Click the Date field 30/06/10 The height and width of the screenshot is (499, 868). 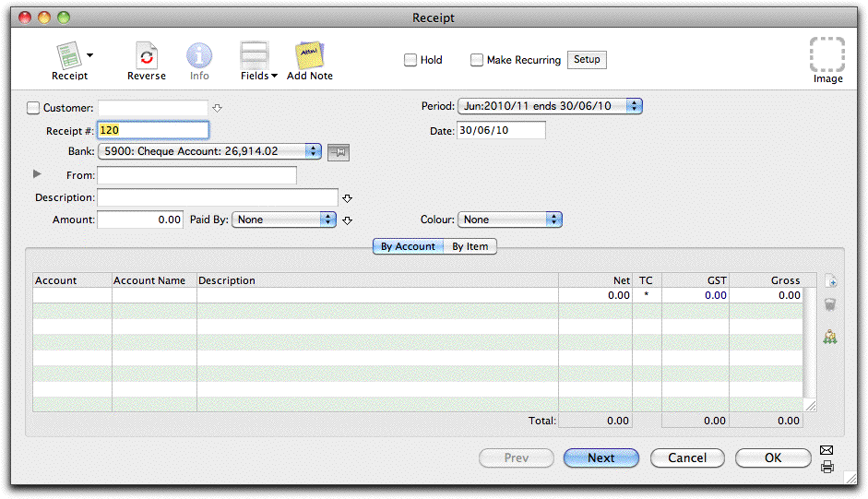tap(501, 130)
